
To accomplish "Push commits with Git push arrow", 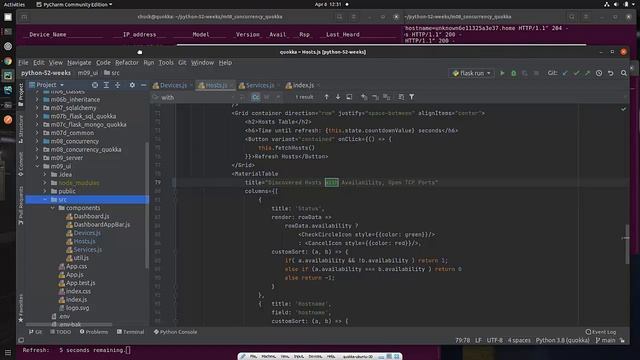I will tap(587, 73).
